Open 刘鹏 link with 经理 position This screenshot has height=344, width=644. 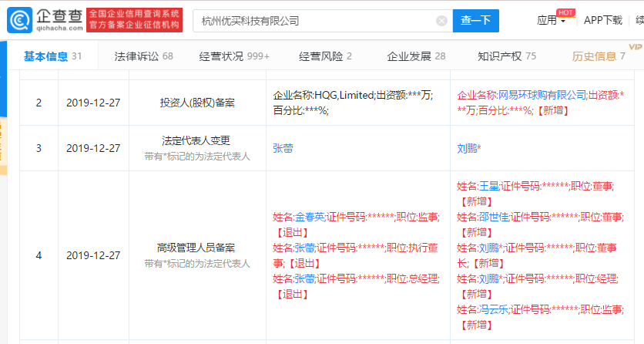(488, 278)
